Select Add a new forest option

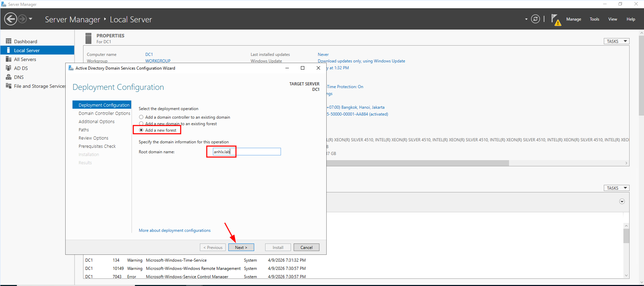coord(141,130)
